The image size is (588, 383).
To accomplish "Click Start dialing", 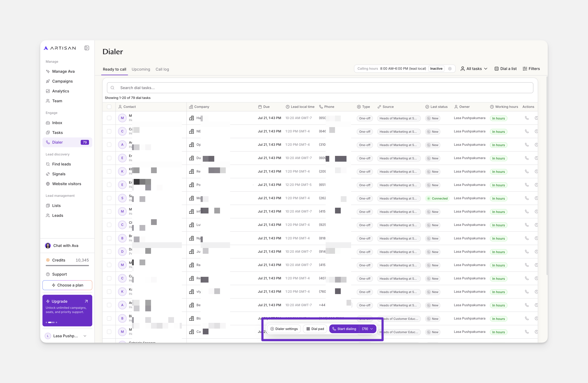I will [x=344, y=329].
